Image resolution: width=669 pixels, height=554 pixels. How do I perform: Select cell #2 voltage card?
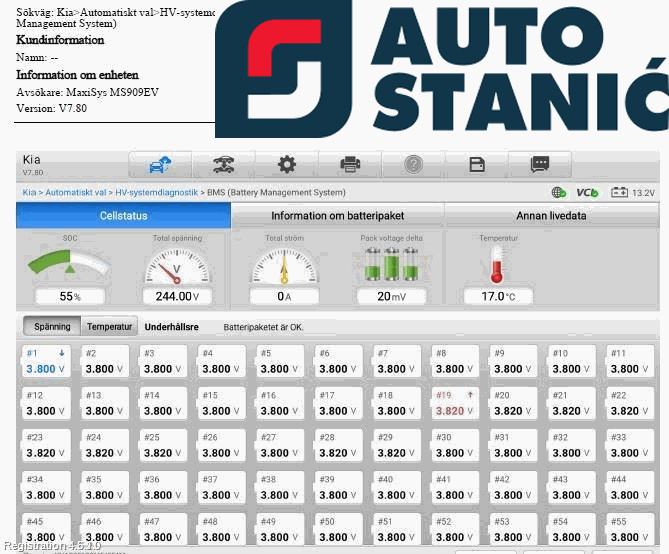[105, 361]
